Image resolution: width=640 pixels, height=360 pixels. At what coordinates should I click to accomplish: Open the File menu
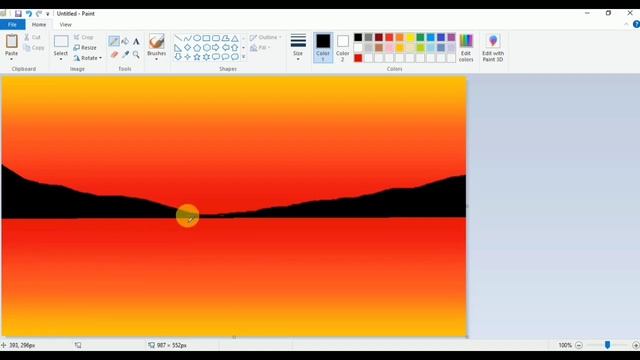coord(12,24)
